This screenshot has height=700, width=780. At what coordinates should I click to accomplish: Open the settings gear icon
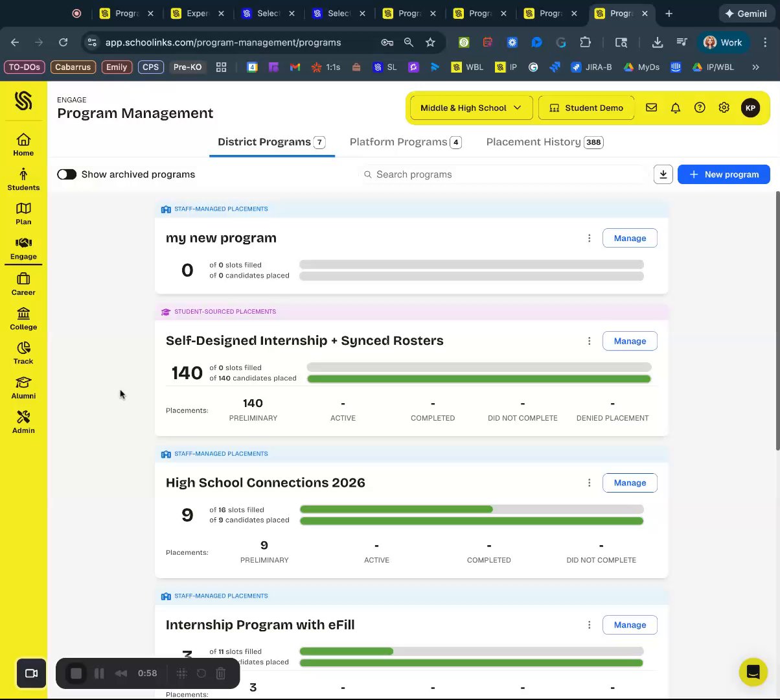tap(724, 108)
